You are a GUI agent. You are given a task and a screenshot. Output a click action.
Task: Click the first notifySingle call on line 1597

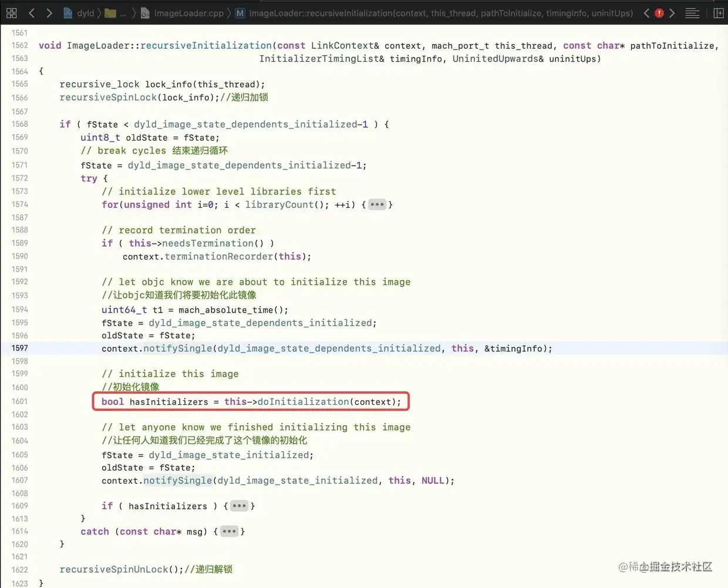(x=177, y=348)
